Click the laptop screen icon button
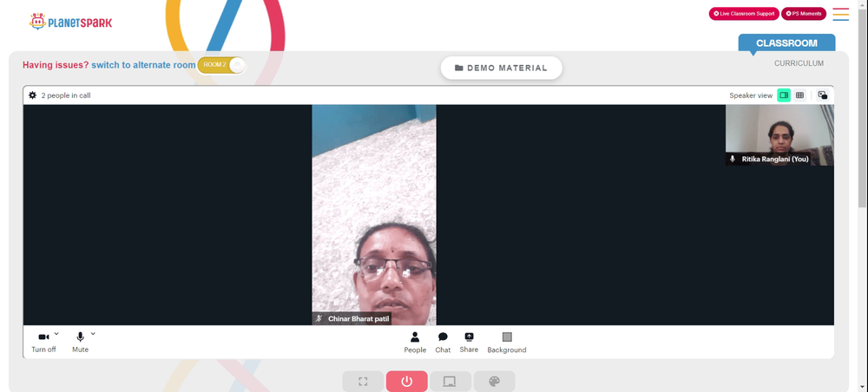The height and width of the screenshot is (392, 868). click(x=450, y=382)
